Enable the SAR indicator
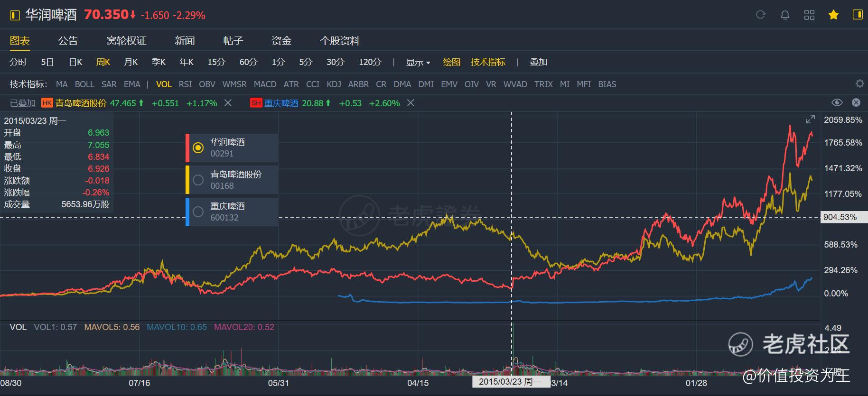Image resolution: width=868 pixels, height=396 pixels. 109,84
